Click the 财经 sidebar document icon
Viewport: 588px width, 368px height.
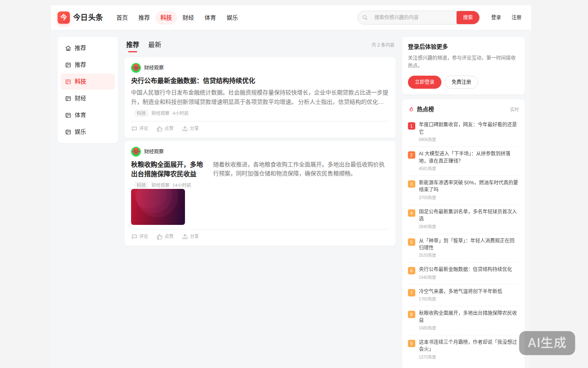[x=68, y=99]
